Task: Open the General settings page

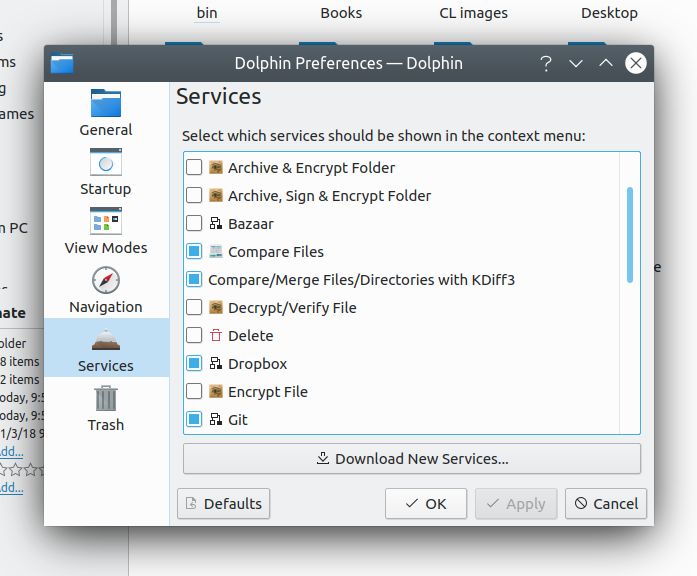Action: (106, 113)
